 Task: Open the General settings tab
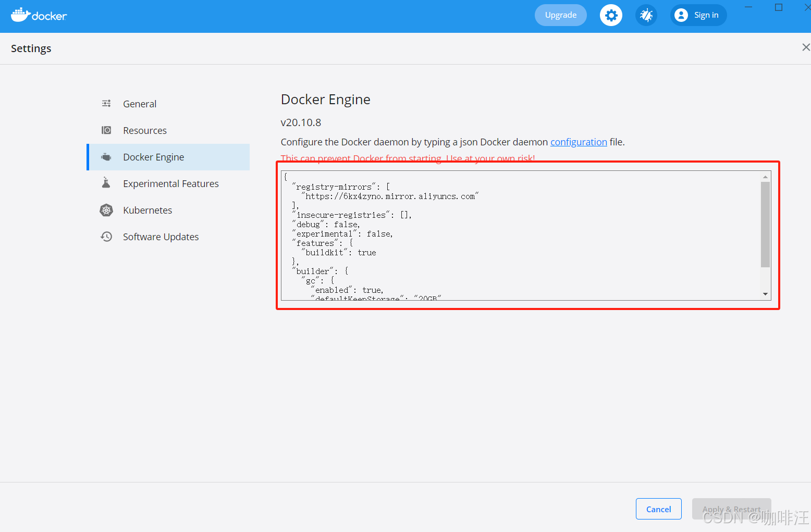(168, 104)
